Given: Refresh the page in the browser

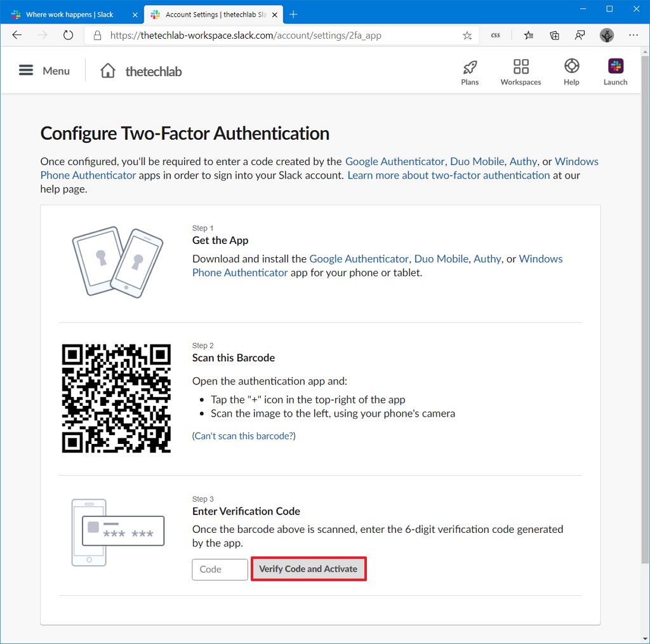Looking at the screenshot, I should (x=68, y=36).
